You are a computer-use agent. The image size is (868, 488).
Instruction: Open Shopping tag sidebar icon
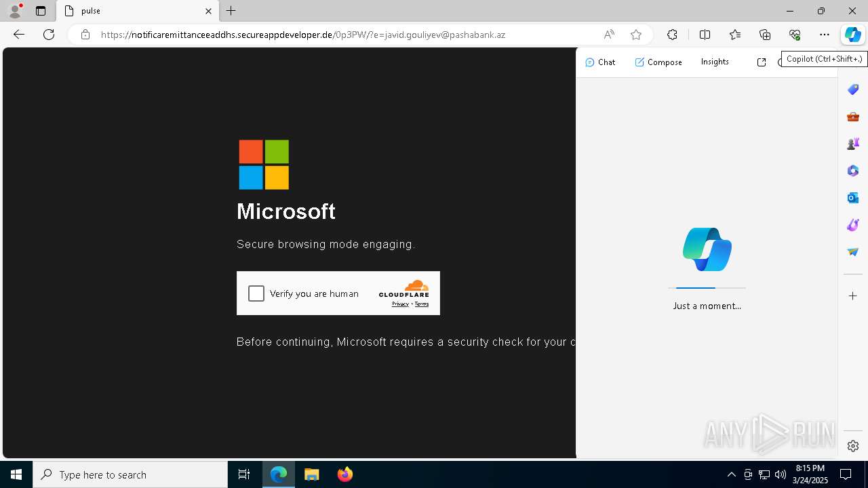coord(853,89)
